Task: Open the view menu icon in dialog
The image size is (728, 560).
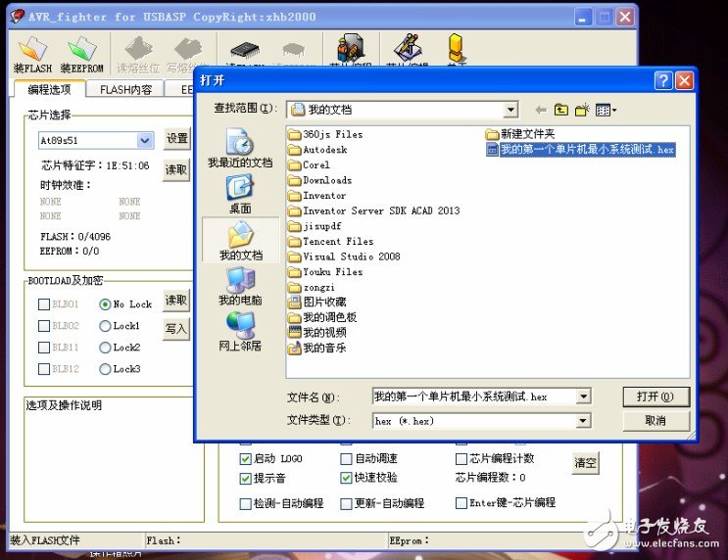Action: (x=607, y=110)
